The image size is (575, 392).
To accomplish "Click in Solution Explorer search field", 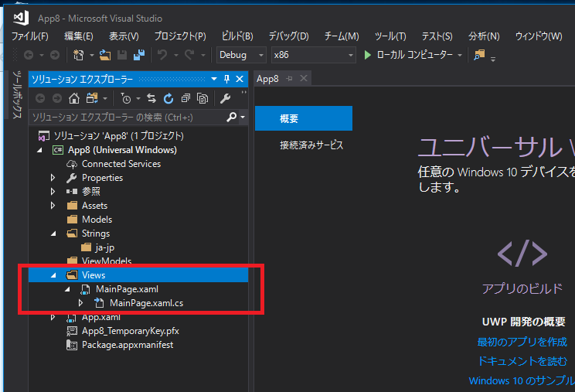I will click(128, 118).
